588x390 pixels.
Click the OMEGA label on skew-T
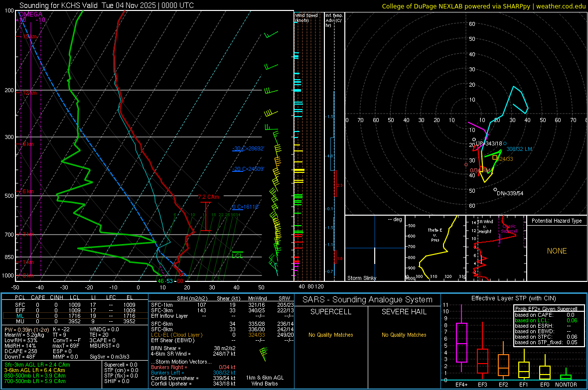(30, 14)
